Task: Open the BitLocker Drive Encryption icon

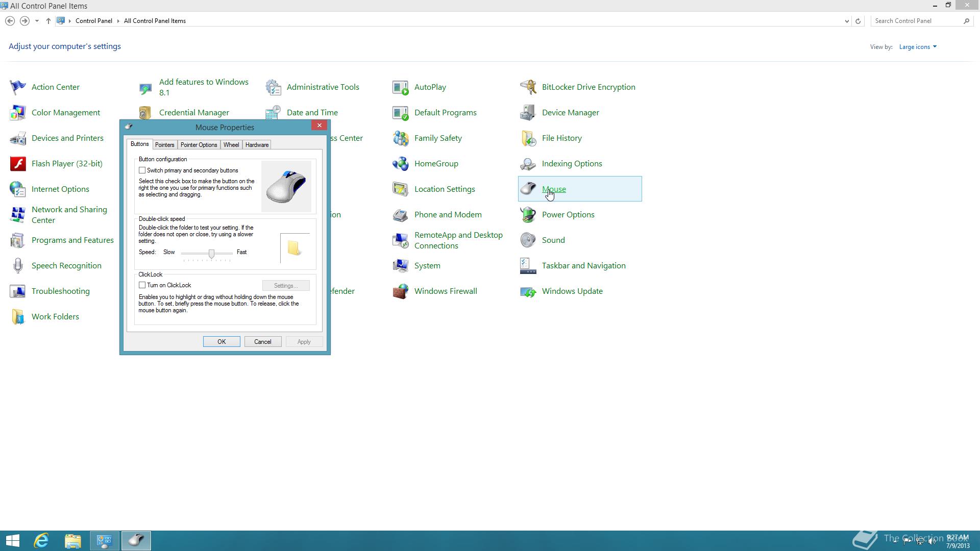Action: (528, 87)
